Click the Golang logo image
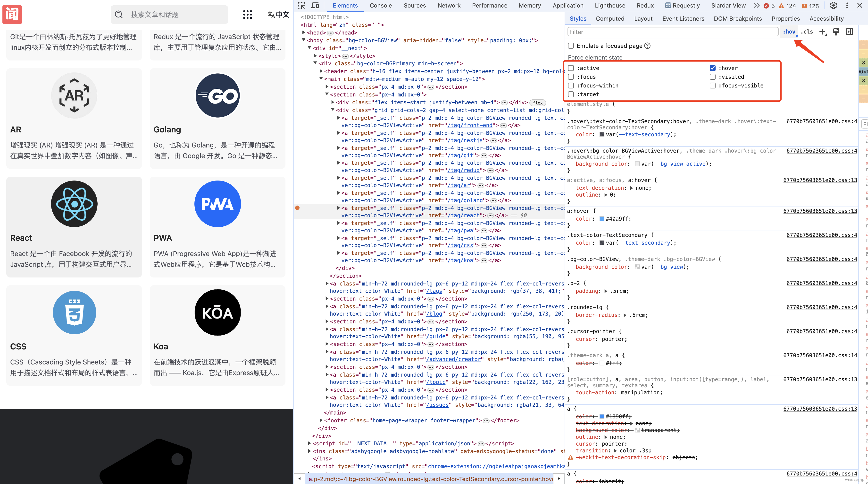 coord(218,95)
